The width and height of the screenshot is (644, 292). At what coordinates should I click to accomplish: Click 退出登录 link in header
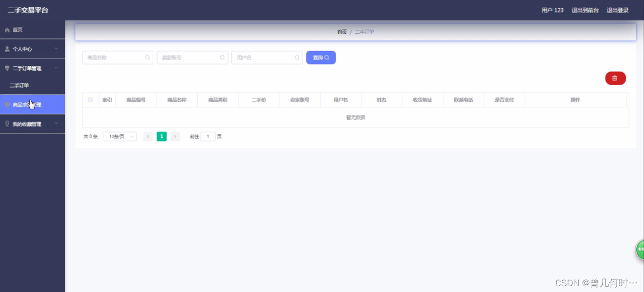click(x=618, y=10)
